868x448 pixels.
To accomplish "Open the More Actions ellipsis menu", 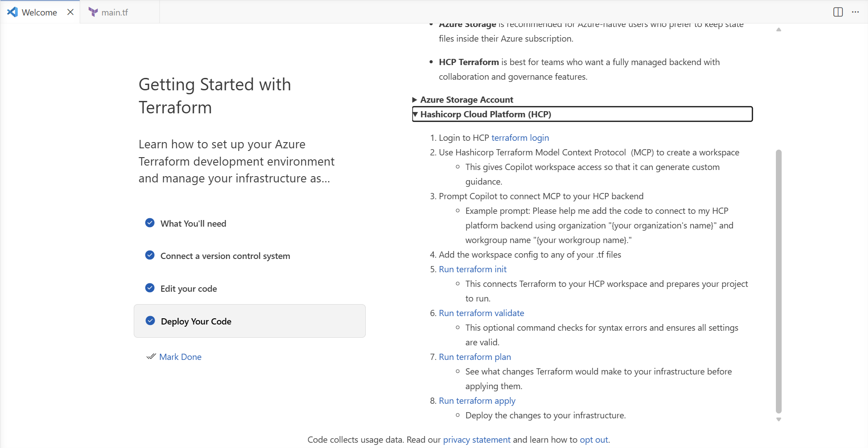I will pos(855,12).
